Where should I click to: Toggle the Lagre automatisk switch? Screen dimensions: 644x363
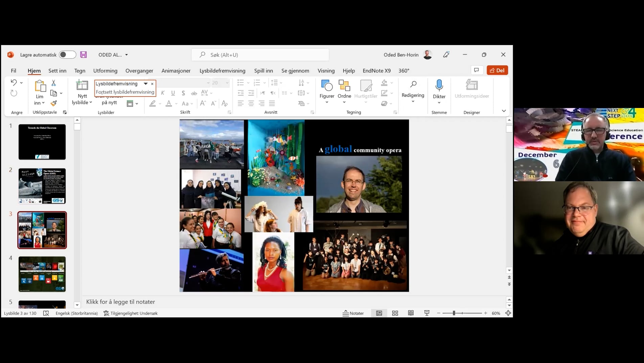[67, 54]
